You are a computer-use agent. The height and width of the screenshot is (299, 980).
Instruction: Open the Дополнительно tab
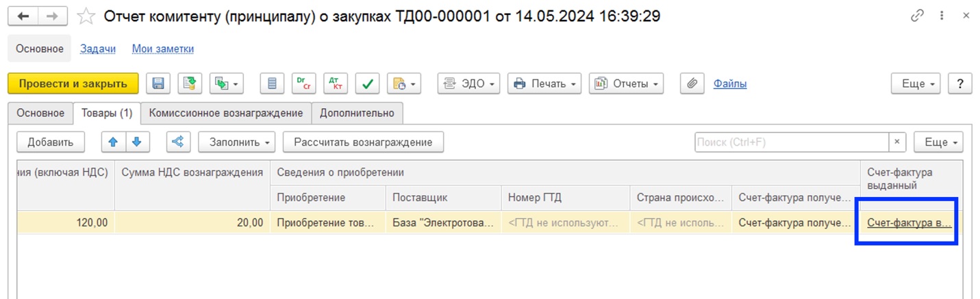coord(357,113)
